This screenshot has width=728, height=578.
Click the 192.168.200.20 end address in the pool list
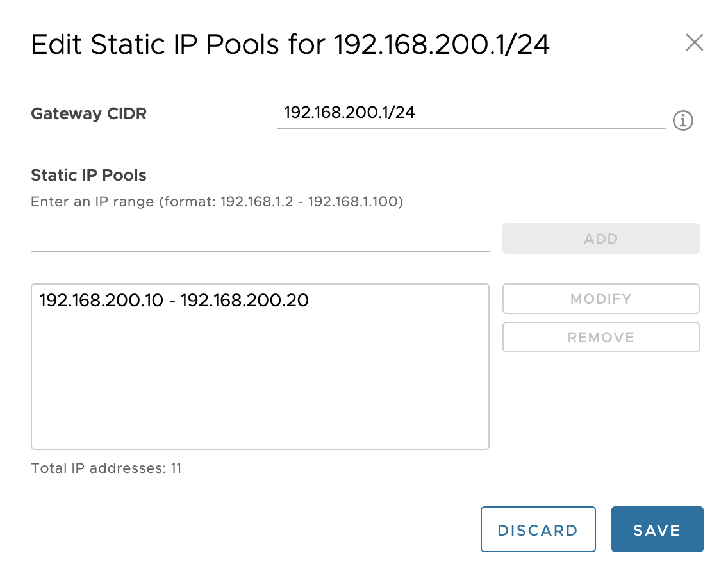(245, 300)
